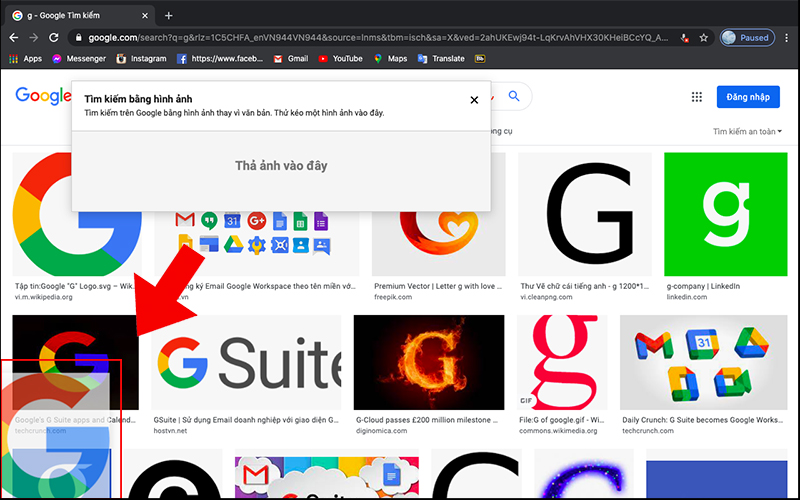Open the Instagram bookmark
The width and height of the screenshot is (800, 500).
pyautogui.click(x=141, y=59)
